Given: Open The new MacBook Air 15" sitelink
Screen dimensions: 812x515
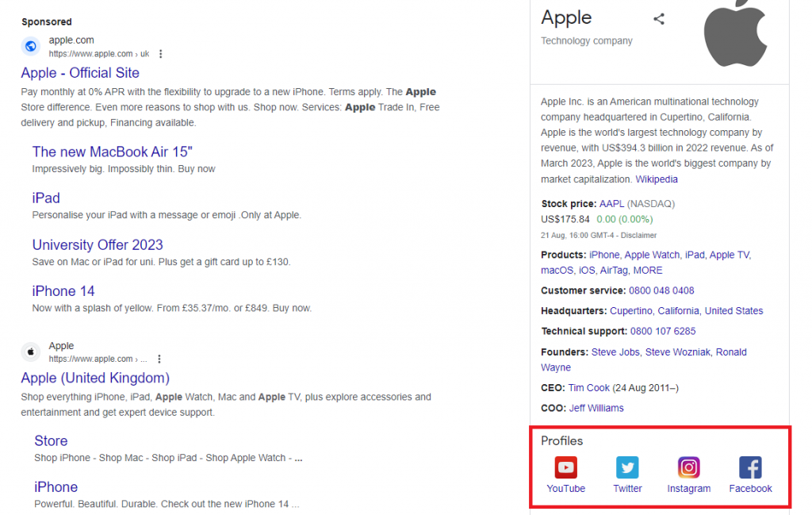Looking at the screenshot, I should 112,152.
